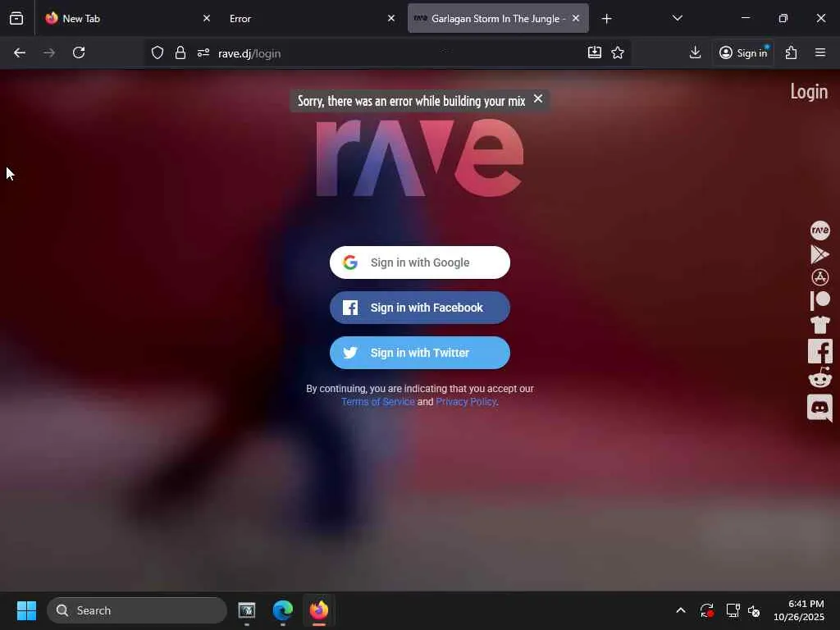
Task: Open the Windows Start menu
Action: coord(26,610)
